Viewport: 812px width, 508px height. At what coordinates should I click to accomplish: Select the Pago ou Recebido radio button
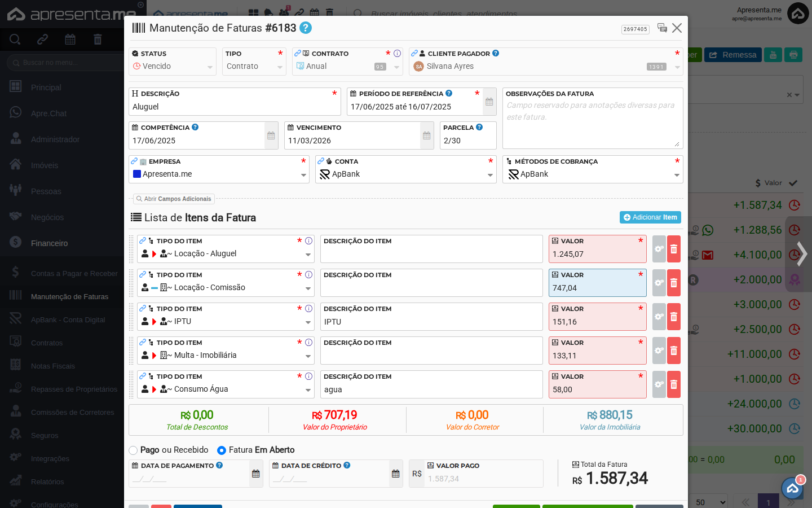[133, 450]
